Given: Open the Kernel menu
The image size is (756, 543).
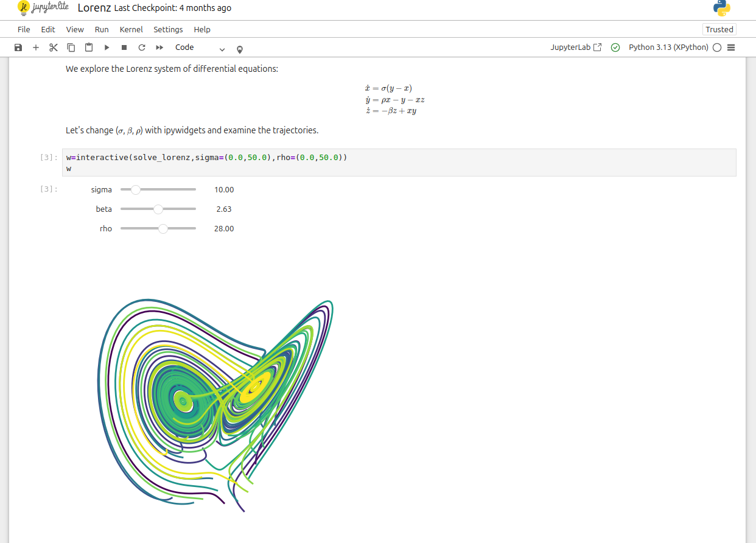Looking at the screenshot, I should point(131,29).
